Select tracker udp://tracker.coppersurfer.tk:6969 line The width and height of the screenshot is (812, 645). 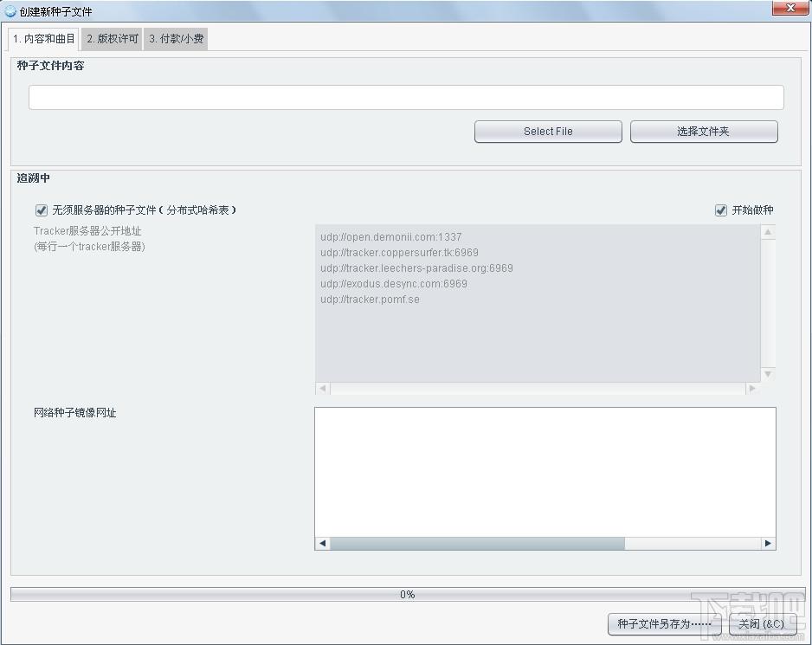pyautogui.click(x=399, y=252)
